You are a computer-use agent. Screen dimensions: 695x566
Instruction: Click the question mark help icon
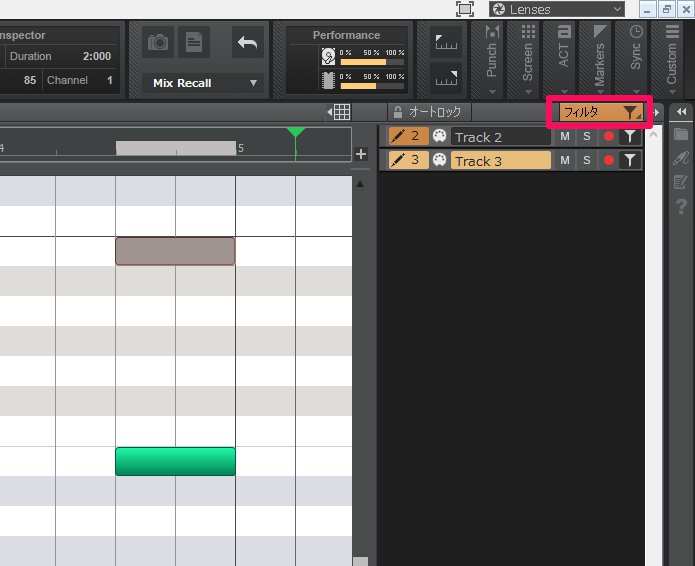(x=681, y=207)
